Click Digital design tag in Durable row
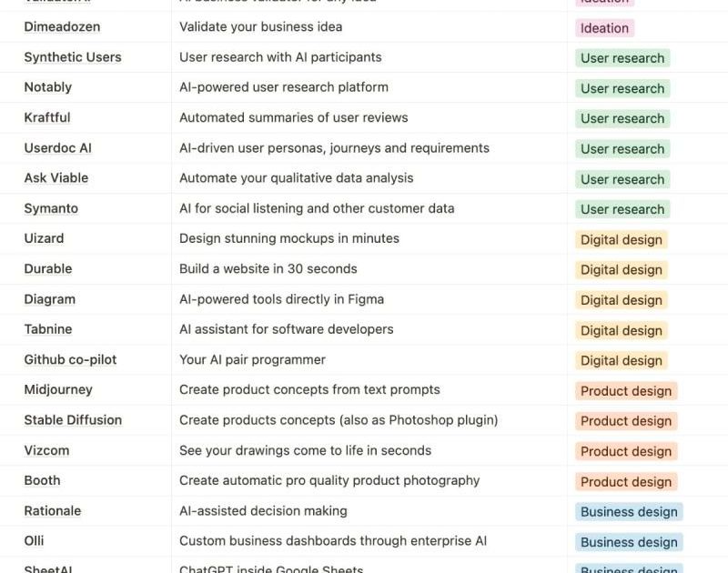Image resolution: width=728 pixels, height=573 pixels. (x=622, y=269)
